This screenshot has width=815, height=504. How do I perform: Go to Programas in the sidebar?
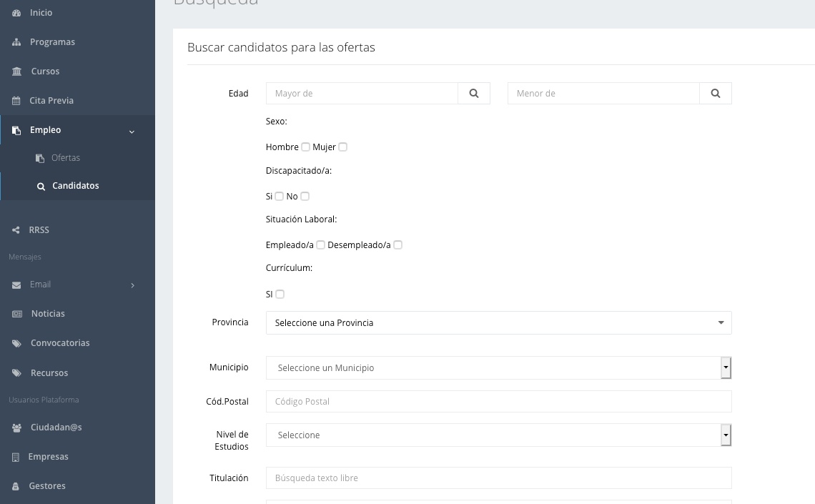click(52, 42)
